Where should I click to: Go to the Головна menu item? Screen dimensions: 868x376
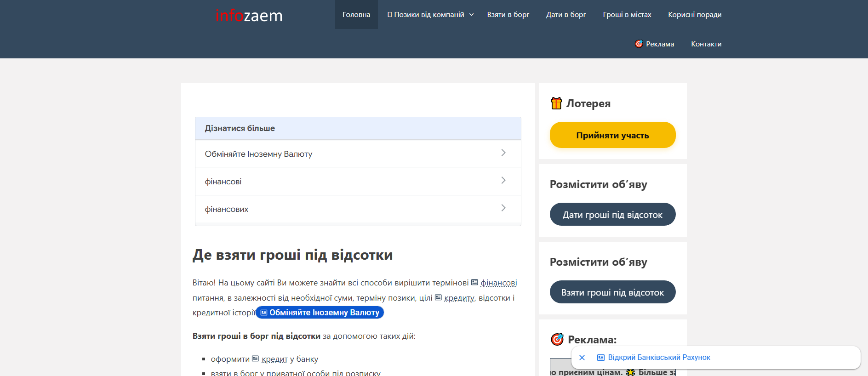[x=356, y=15]
